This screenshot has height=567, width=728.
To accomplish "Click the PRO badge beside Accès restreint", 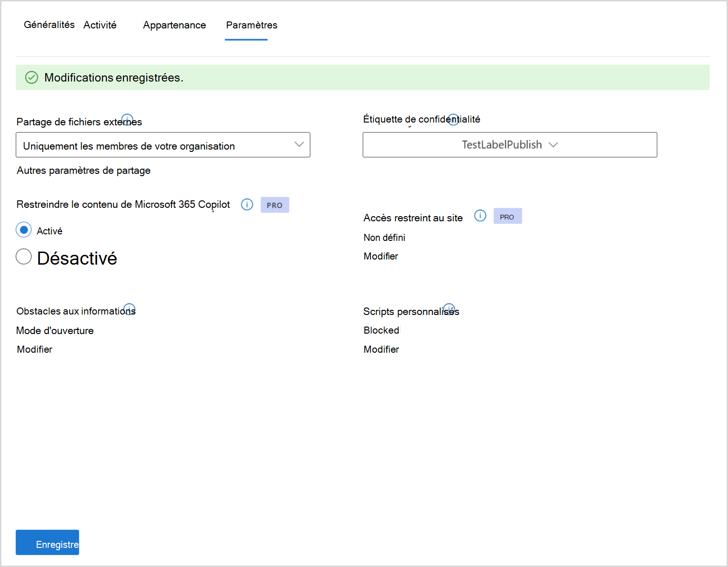I will pos(508,216).
